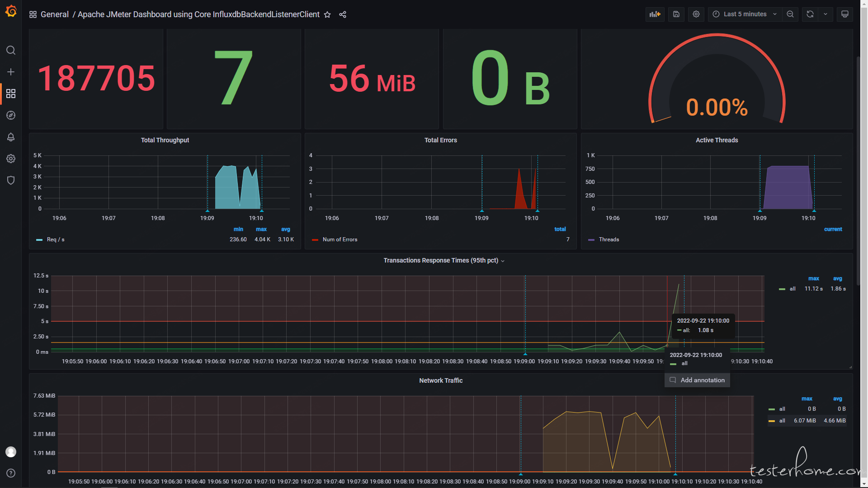Click the Num of Errors red color swatch
868x488 pixels.
point(315,240)
